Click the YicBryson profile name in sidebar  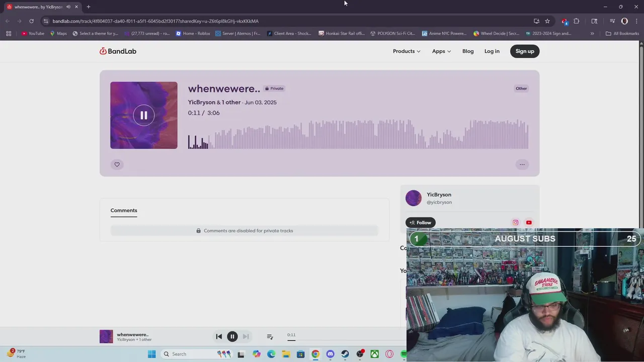(439, 195)
